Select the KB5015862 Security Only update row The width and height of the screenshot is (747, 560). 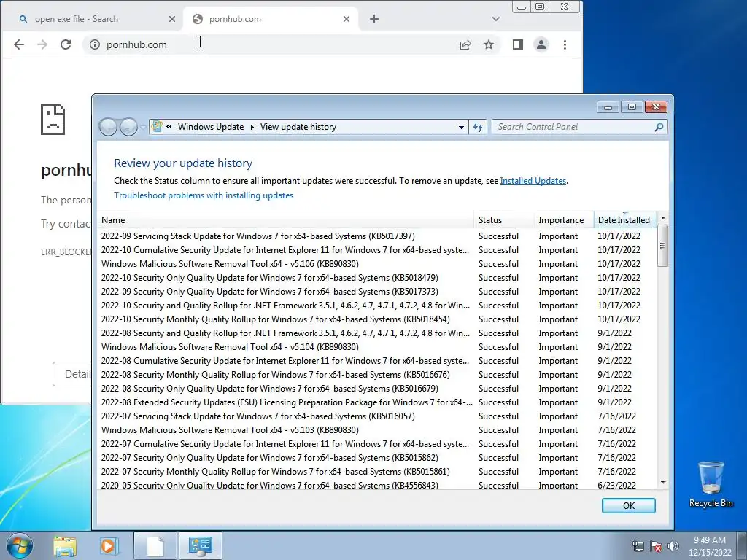pyautogui.click(x=376, y=458)
